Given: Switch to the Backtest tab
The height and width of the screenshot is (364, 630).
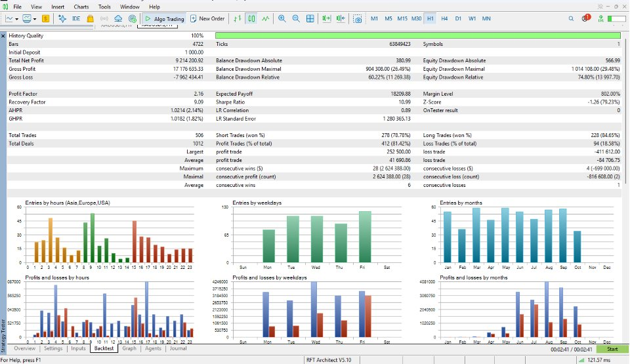Looking at the screenshot, I should pos(104,348).
